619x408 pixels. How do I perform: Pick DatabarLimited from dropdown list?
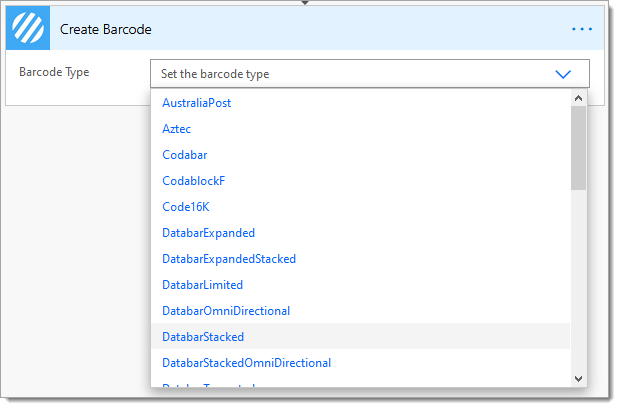point(203,285)
